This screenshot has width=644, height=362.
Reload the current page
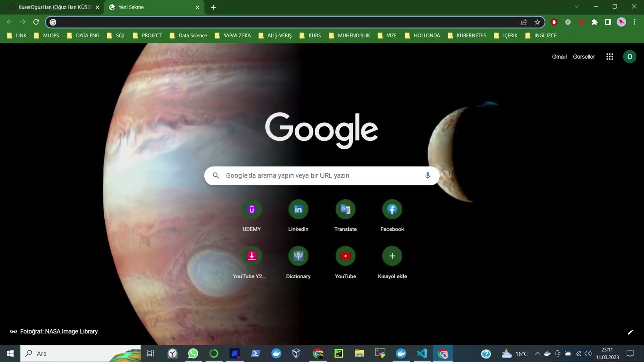pos(36,22)
